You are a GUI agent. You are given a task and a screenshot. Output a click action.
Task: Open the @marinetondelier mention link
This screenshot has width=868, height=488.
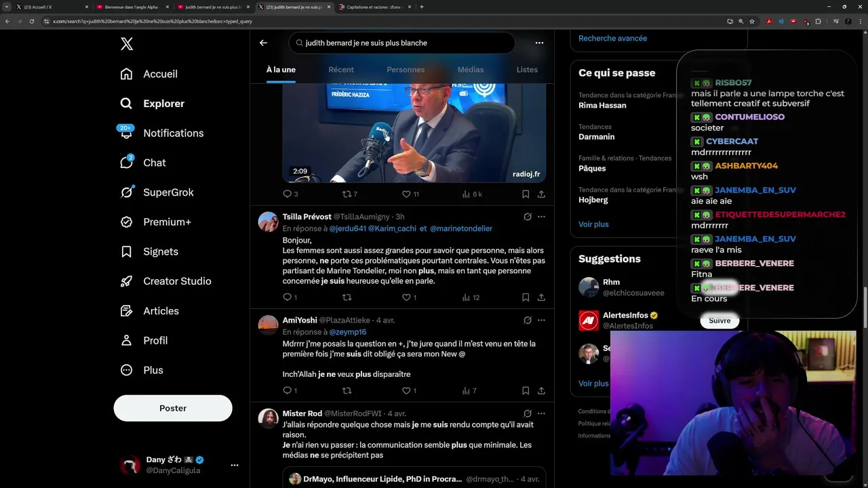pyautogui.click(x=461, y=229)
